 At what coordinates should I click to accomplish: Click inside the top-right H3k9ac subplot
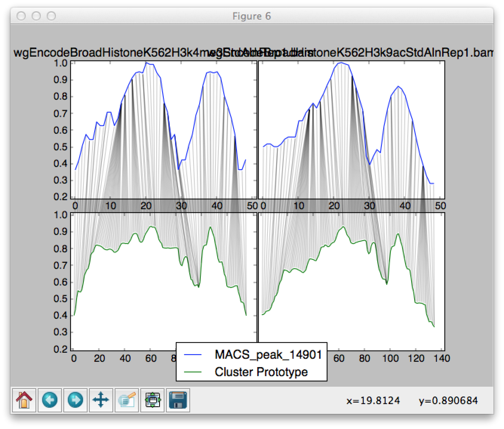(x=351, y=130)
